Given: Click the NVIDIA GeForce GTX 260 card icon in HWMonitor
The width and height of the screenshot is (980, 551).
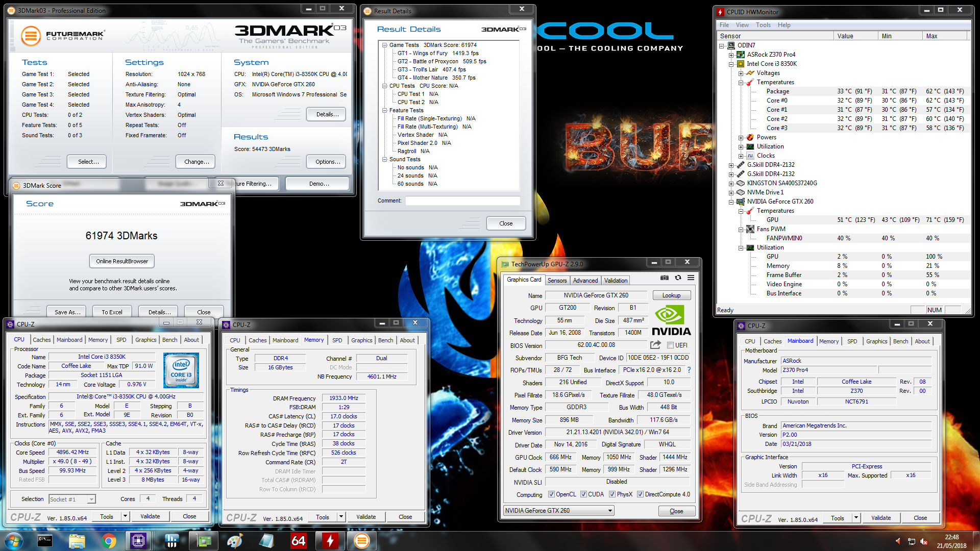Looking at the screenshot, I should point(741,202).
